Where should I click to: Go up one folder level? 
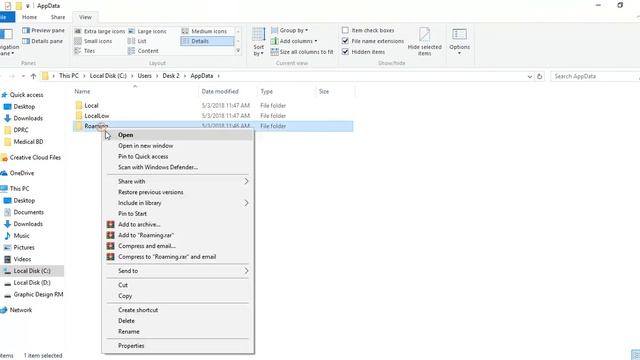[33, 76]
